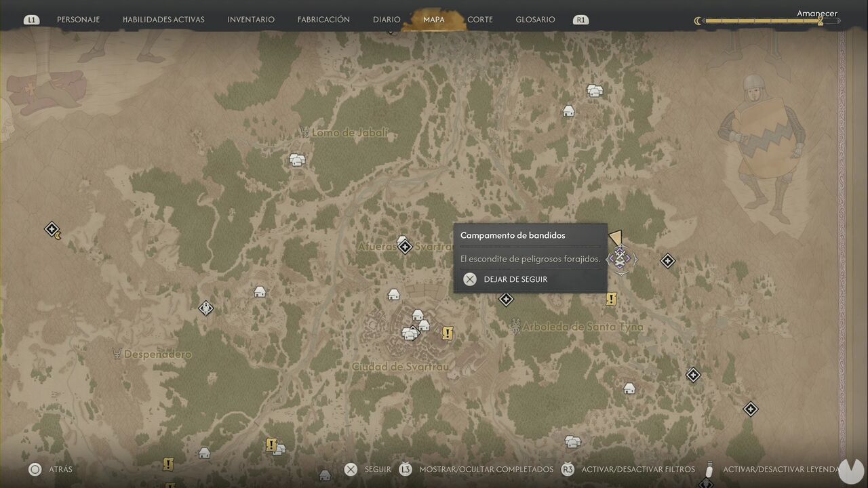Viewport: 868px width, 488px height.
Task: Switch to the Habilidades Activas tab
Action: tap(163, 20)
